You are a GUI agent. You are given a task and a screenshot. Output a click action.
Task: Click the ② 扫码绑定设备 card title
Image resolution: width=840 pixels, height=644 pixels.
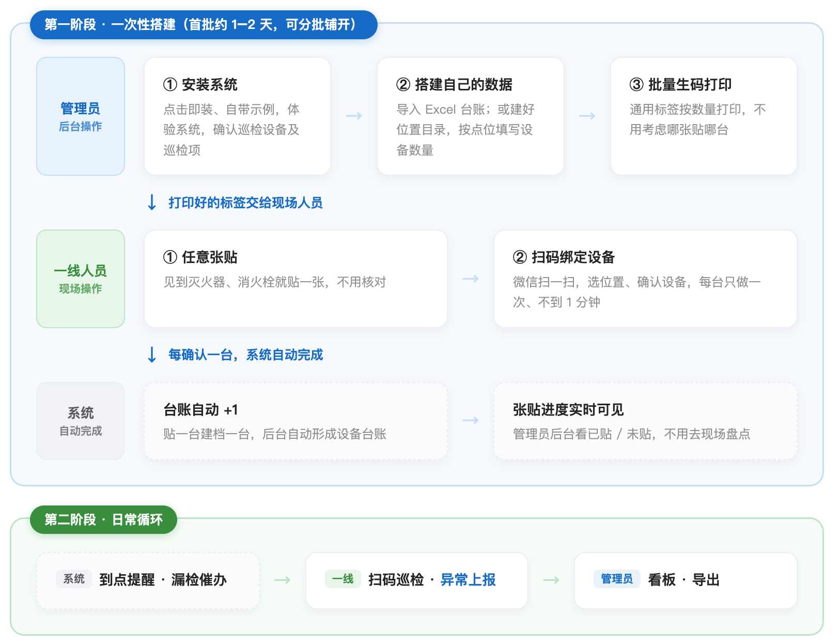pyautogui.click(x=564, y=257)
